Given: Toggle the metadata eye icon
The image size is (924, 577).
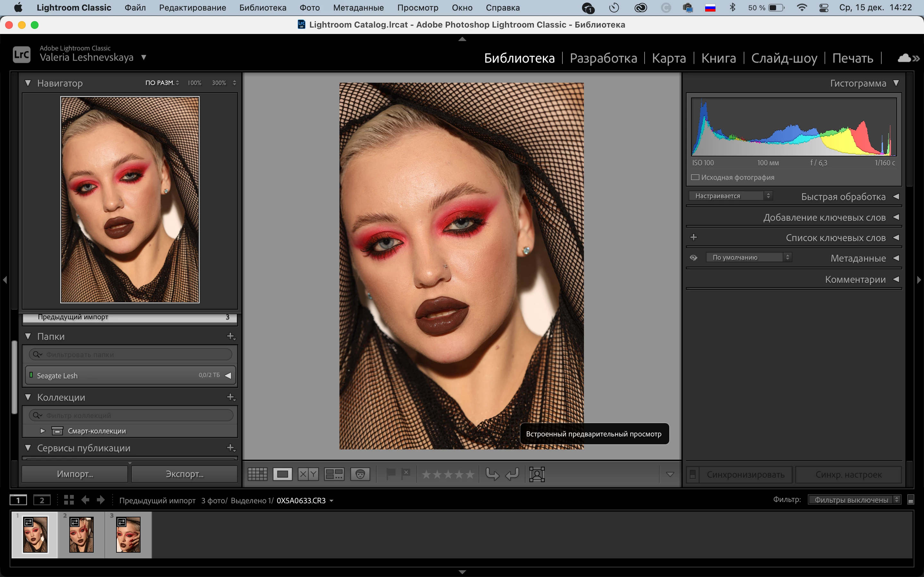Looking at the screenshot, I should (x=694, y=258).
